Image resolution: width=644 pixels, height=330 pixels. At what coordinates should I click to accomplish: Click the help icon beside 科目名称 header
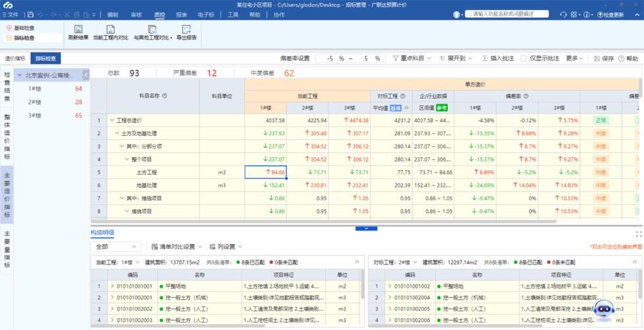click(x=164, y=96)
